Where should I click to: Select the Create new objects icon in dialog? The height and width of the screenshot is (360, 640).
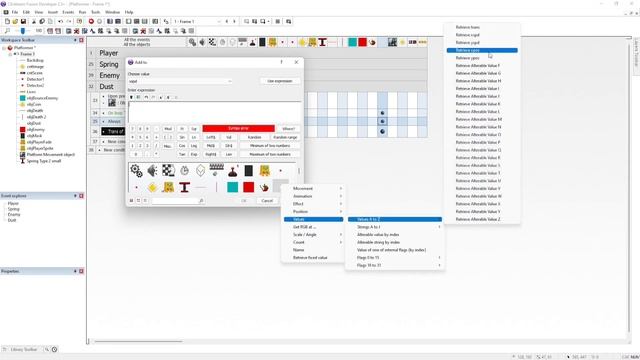(x=200, y=171)
